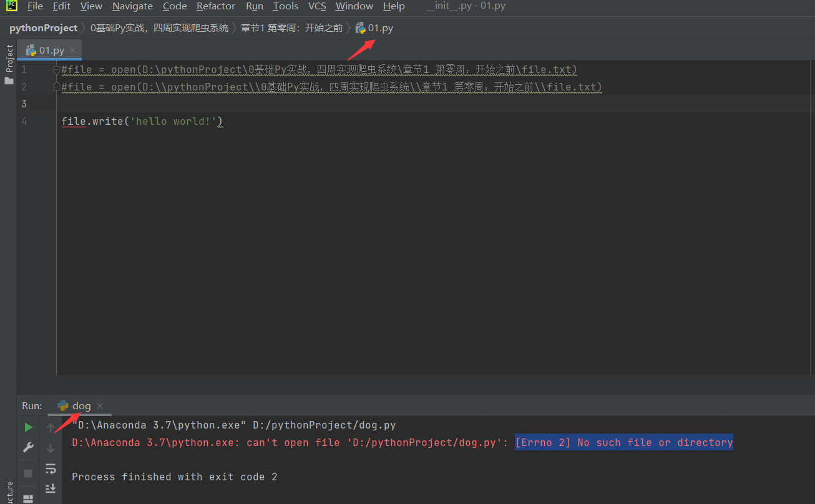Open the Project tool window folder icon
Screen dimensions: 815x504
point(9,80)
